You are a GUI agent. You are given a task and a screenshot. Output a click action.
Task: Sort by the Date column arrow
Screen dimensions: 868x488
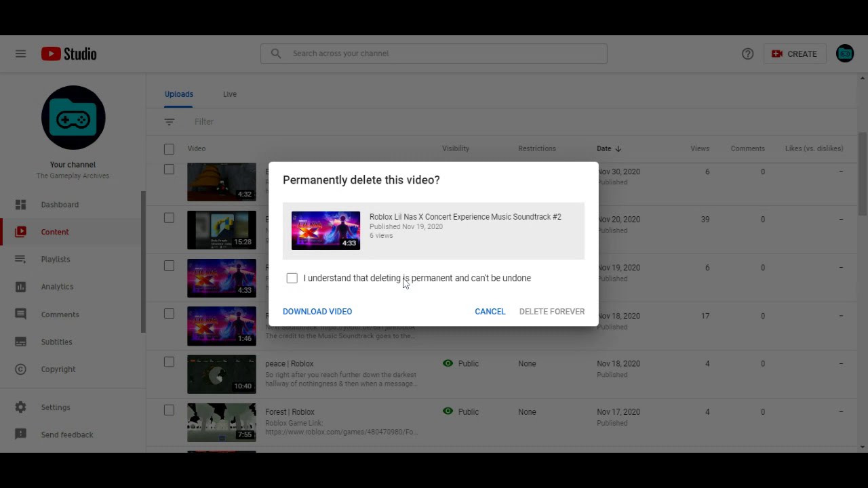pos(618,148)
